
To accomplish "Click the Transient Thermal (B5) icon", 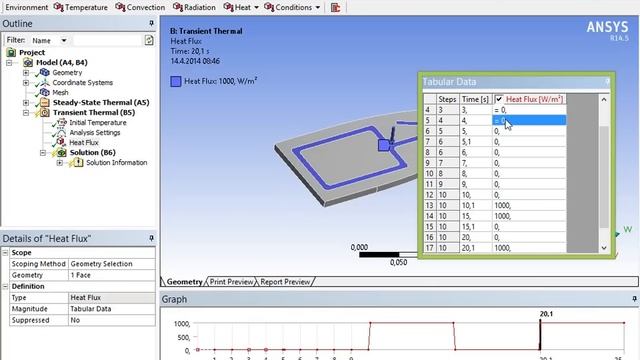I will pyautogui.click(x=44, y=112).
